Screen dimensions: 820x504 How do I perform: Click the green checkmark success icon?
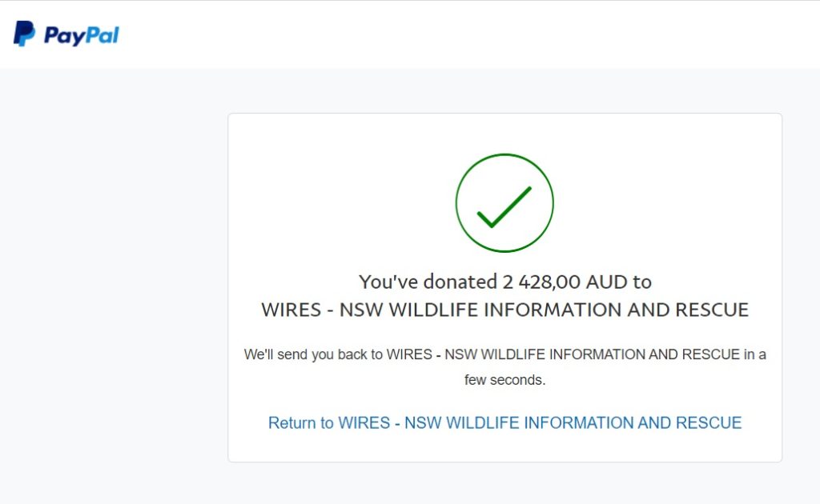[x=504, y=202]
